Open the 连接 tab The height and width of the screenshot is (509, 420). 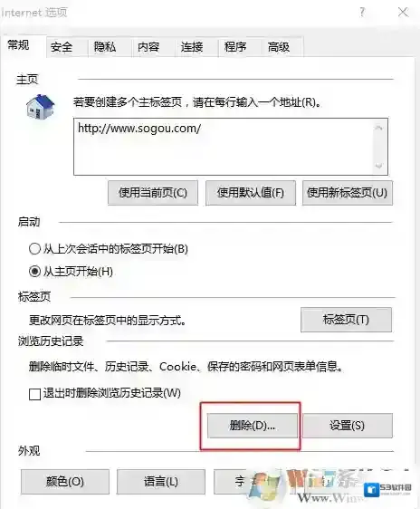[192, 47]
